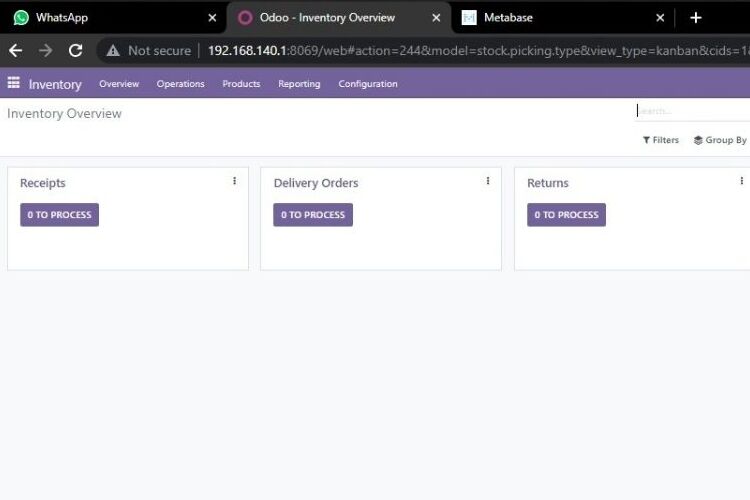Viewport: 750px width, 500px height.
Task: Open the Configuration menu
Action: tap(368, 84)
